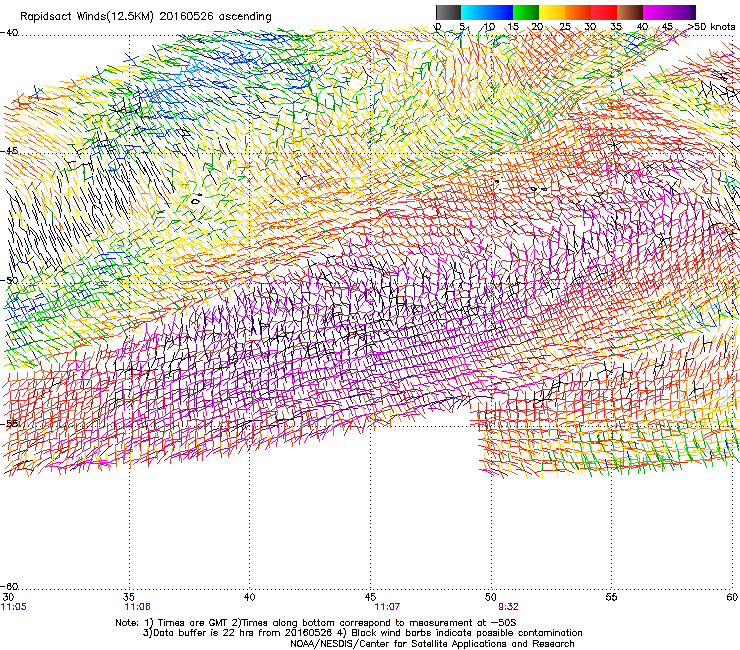The width and height of the screenshot is (740, 650).
Task: Click the '-45' latitude label
Action: [x=9, y=151]
